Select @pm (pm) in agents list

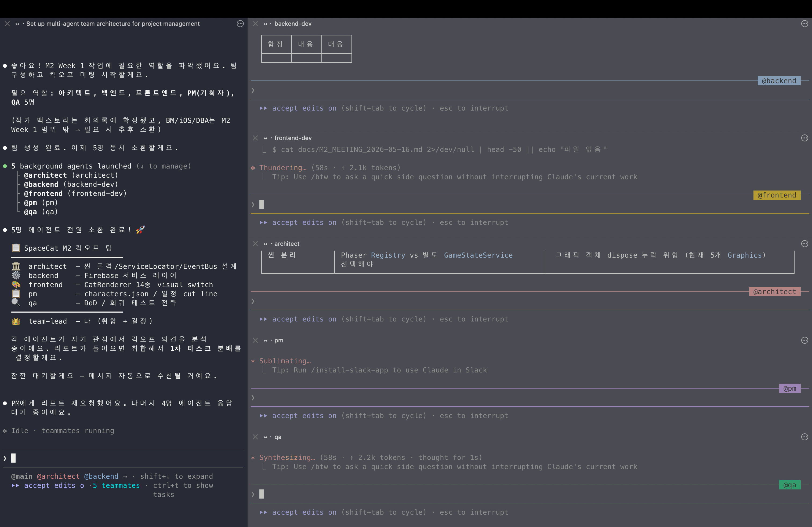click(41, 203)
